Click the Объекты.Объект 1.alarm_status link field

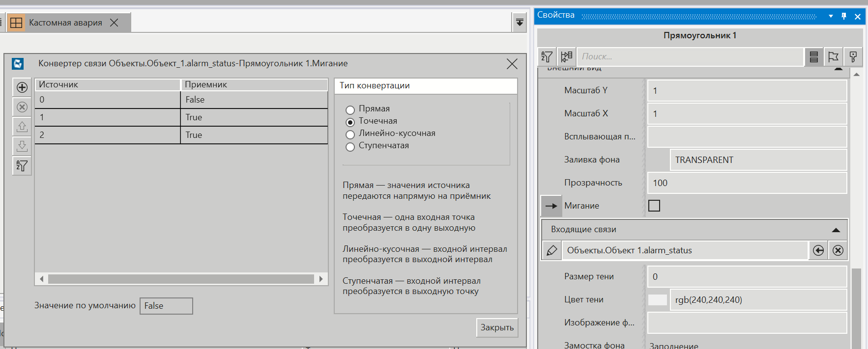click(x=685, y=250)
